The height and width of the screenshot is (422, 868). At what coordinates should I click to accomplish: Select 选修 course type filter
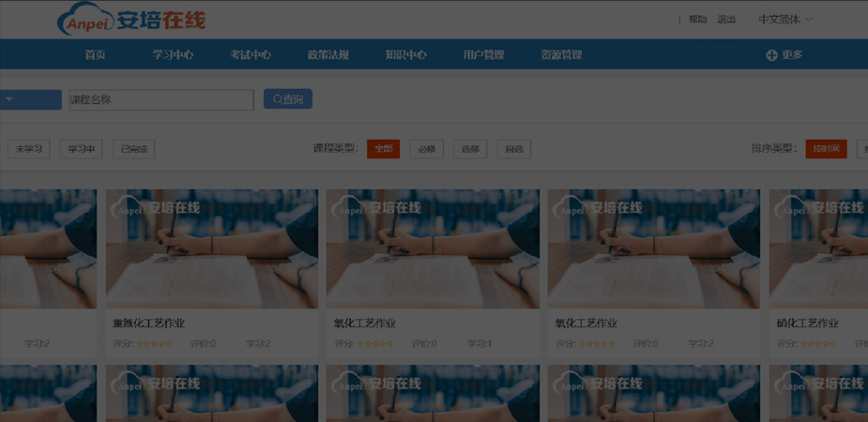[x=470, y=149]
